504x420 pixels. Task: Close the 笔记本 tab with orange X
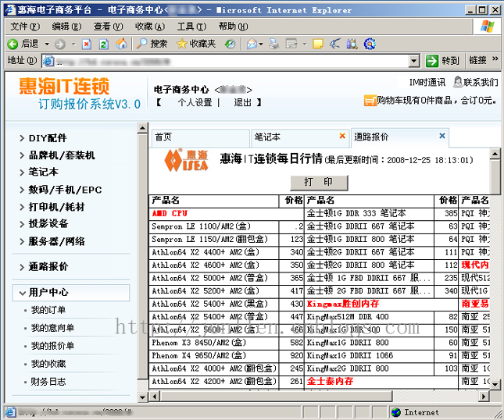(342, 136)
